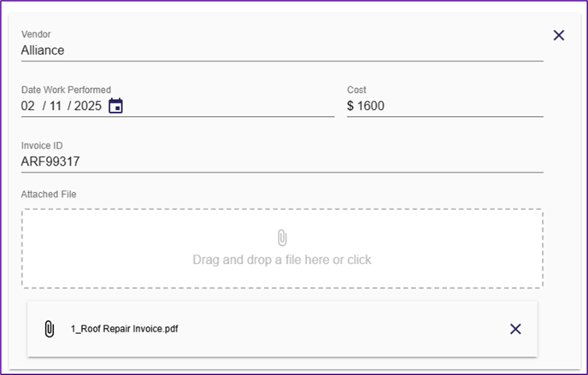The height and width of the screenshot is (375, 588).
Task: Select the day value 11 in date
Action: [56, 106]
